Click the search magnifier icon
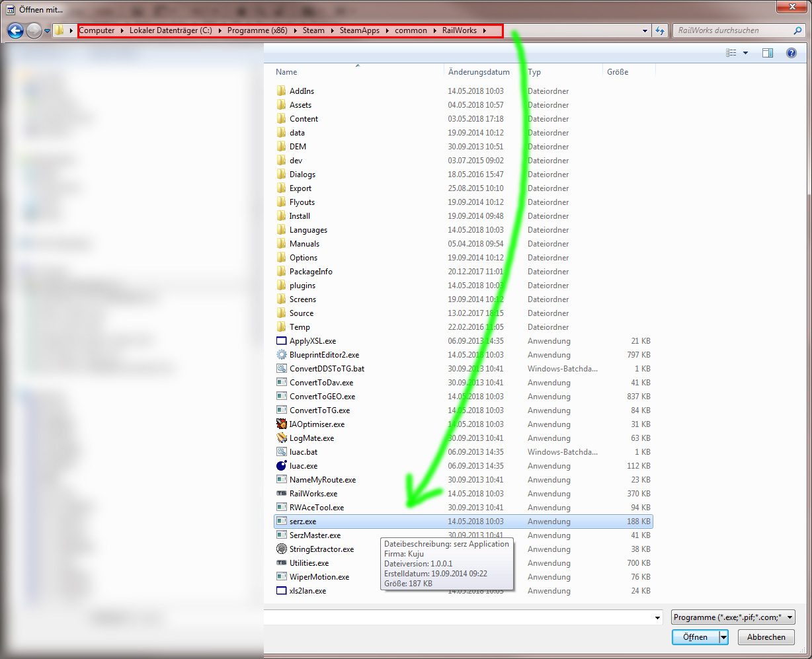812x659 pixels. (x=797, y=30)
